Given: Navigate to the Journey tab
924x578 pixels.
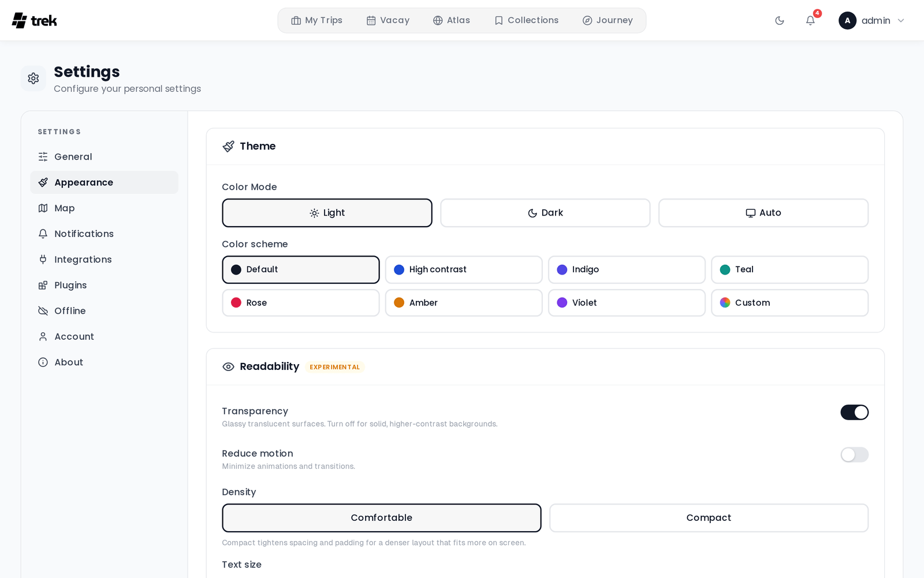Looking at the screenshot, I should pyautogui.click(x=608, y=20).
